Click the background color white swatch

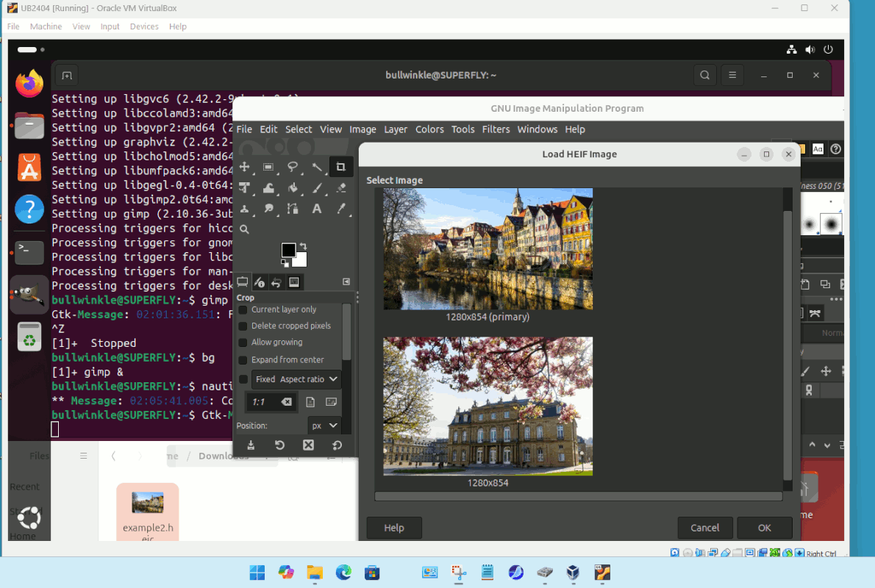pos(301,260)
